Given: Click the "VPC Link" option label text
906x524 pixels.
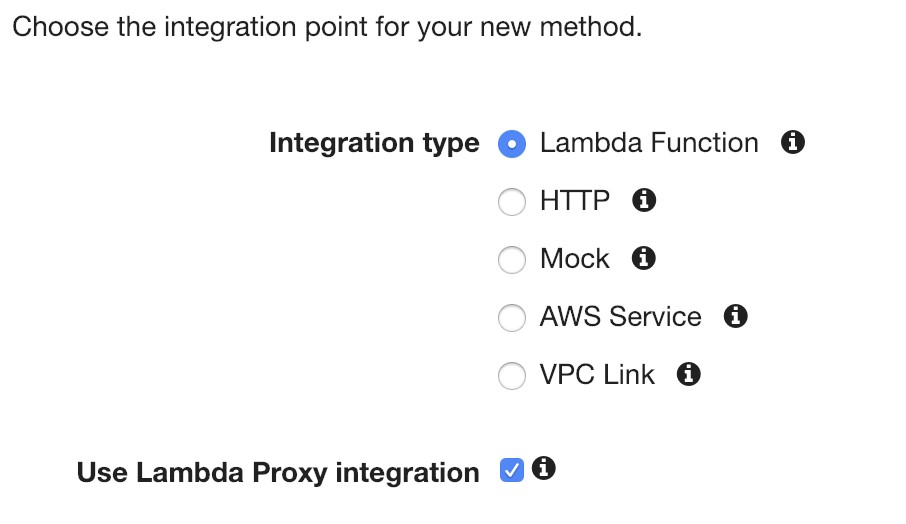Looking at the screenshot, I should pyautogui.click(x=597, y=375).
